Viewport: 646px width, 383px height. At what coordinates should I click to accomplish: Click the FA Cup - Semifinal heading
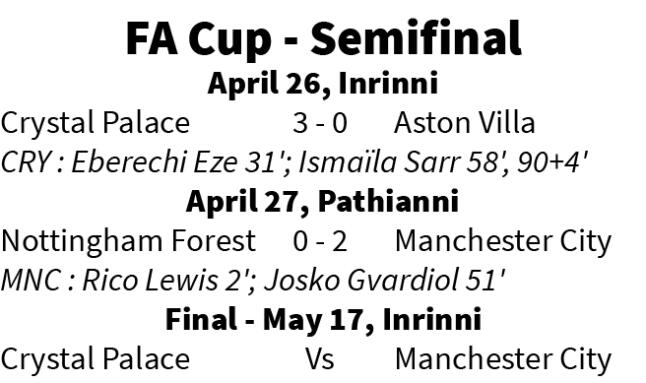pos(324,39)
